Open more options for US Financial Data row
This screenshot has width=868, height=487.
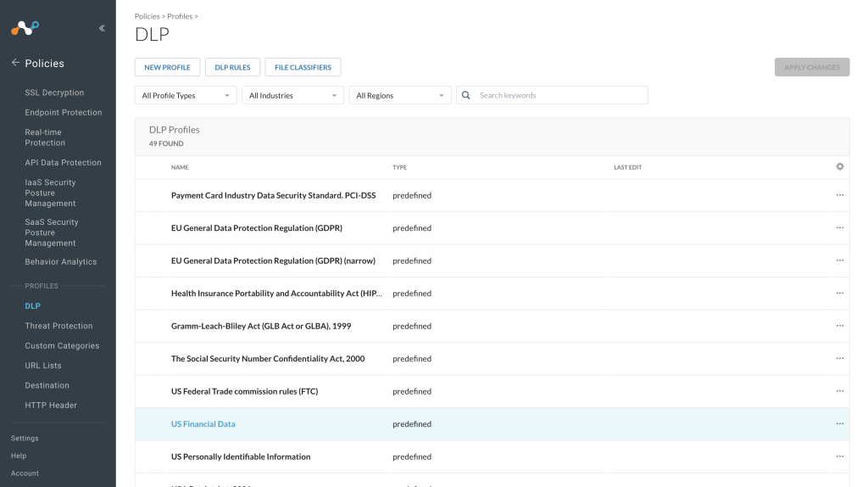(840, 424)
